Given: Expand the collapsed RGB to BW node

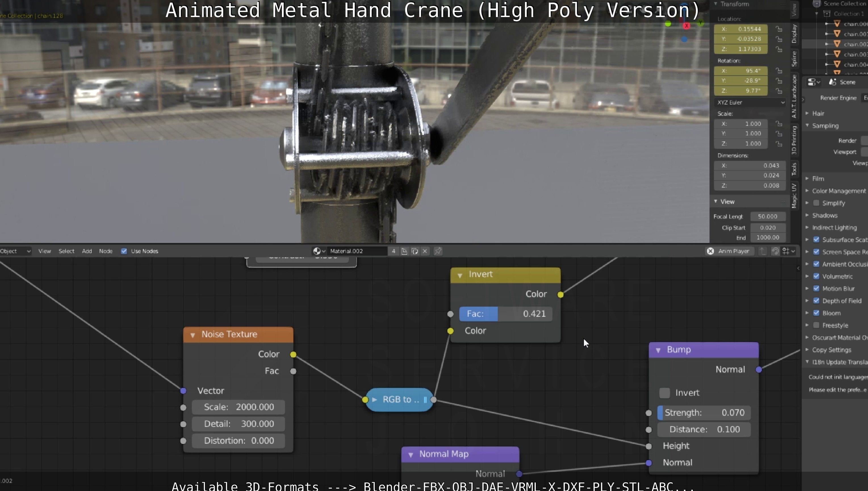Looking at the screenshot, I should tap(374, 400).
